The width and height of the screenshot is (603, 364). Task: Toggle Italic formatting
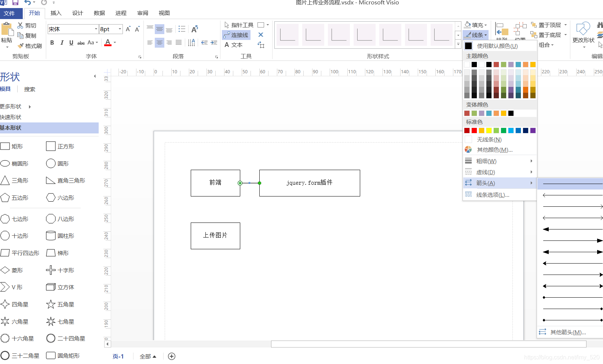click(62, 43)
